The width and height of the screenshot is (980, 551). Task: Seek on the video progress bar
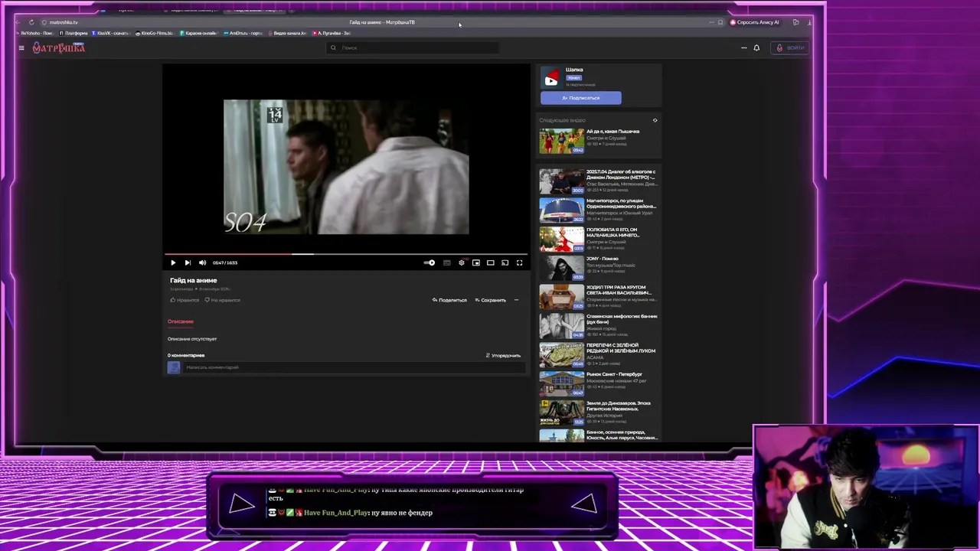click(x=346, y=253)
